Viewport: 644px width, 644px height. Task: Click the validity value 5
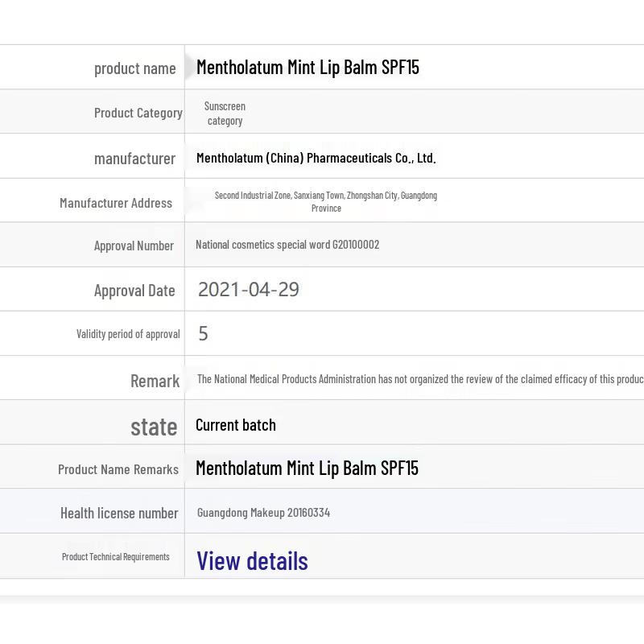203,333
